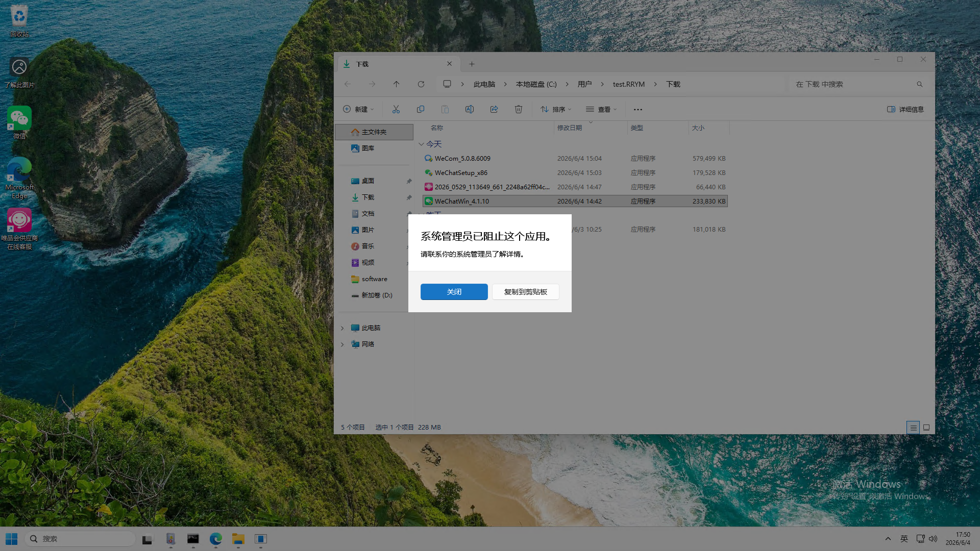
Task: Toggle the 详细信息 details pane
Action: click(x=905, y=109)
